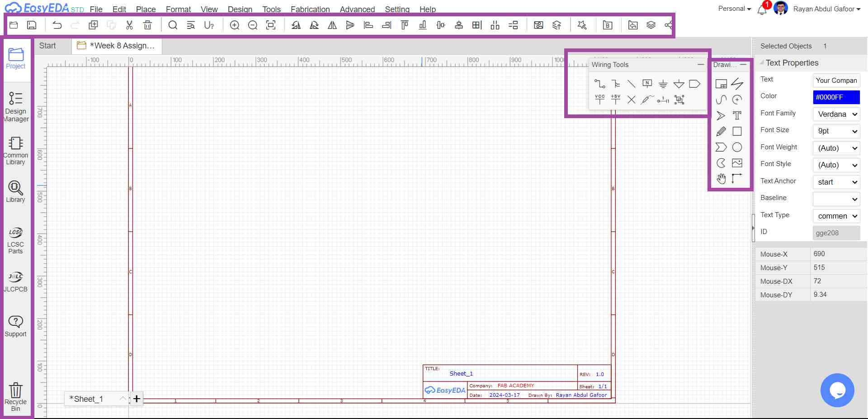Open the Fabrication menu
Screen dimensions: 868x419
coord(310,9)
